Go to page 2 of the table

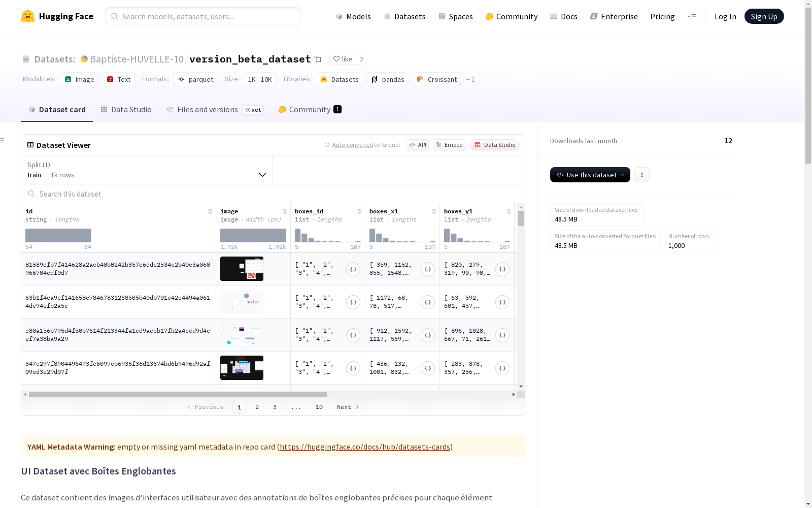tap(257, 407)
